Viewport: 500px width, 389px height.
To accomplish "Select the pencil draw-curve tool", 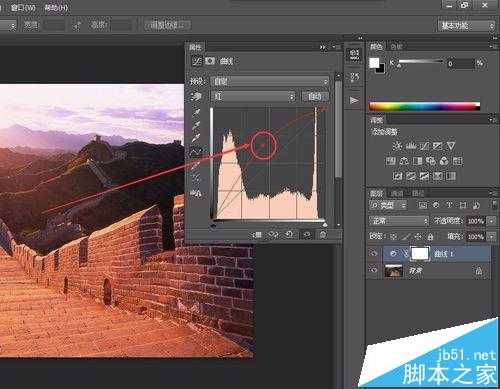I will pos(196,165).
